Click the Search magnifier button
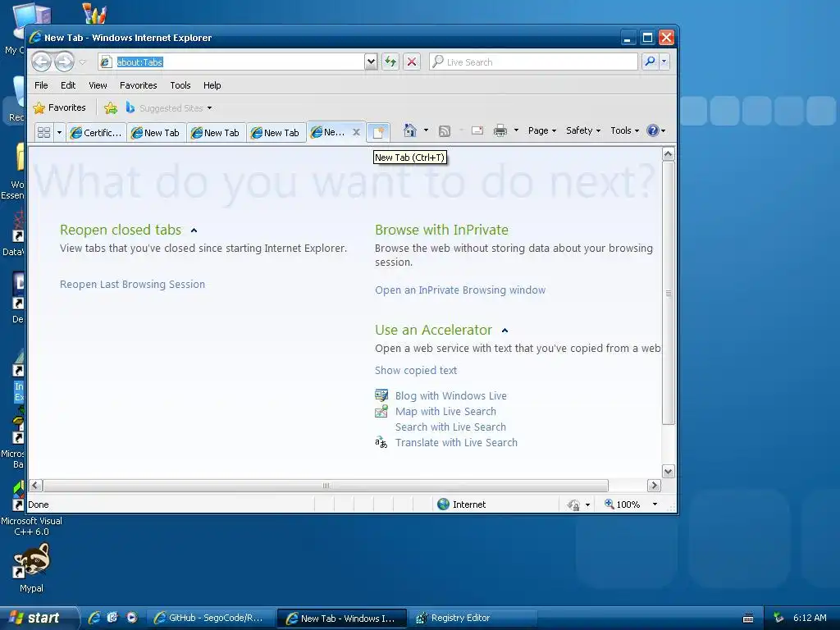840x630 pixels. tap(650, 62)
